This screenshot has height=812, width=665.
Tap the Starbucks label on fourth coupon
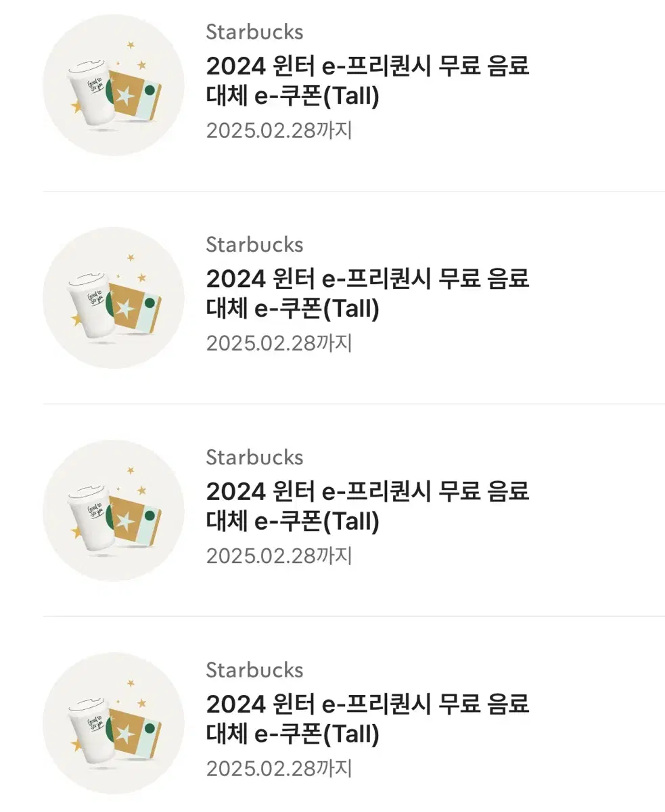(254, 670)
